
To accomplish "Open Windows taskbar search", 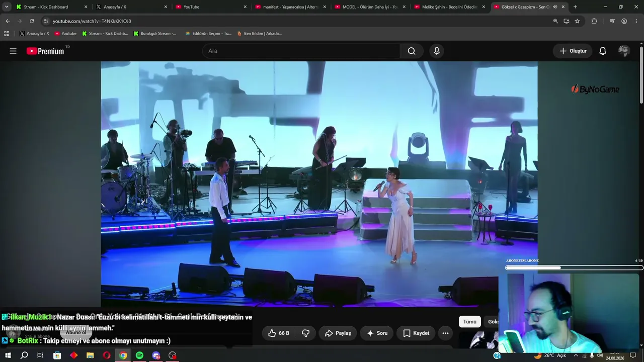I will (x=24, y=355).
